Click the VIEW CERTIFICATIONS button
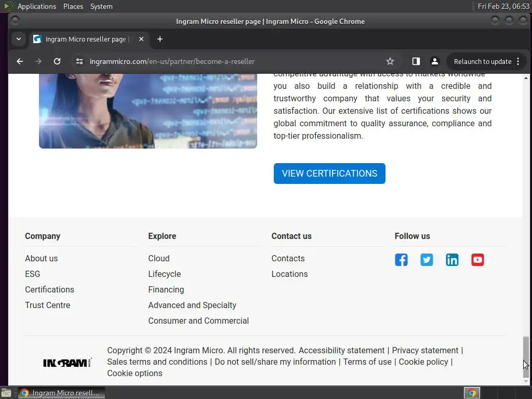 [x=329, y=174]
